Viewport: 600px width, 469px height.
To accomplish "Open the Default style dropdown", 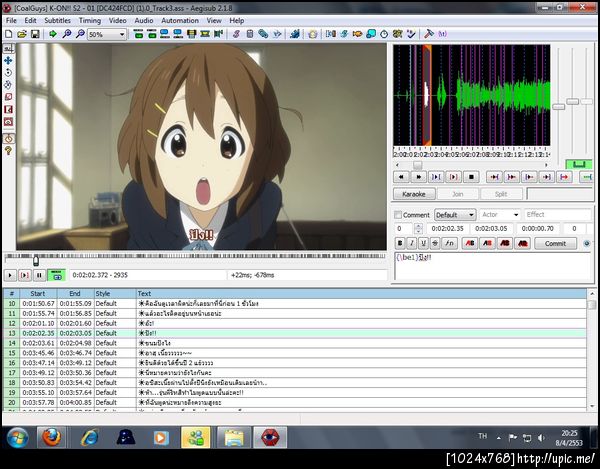I will tap(455, 215).
